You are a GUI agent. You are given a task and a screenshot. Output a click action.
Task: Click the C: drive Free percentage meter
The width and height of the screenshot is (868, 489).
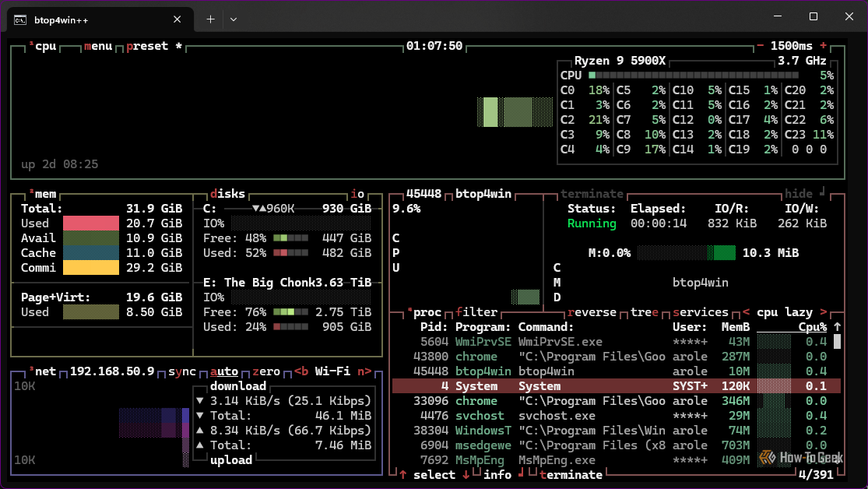pyautogui.click(x=290, y=238)
